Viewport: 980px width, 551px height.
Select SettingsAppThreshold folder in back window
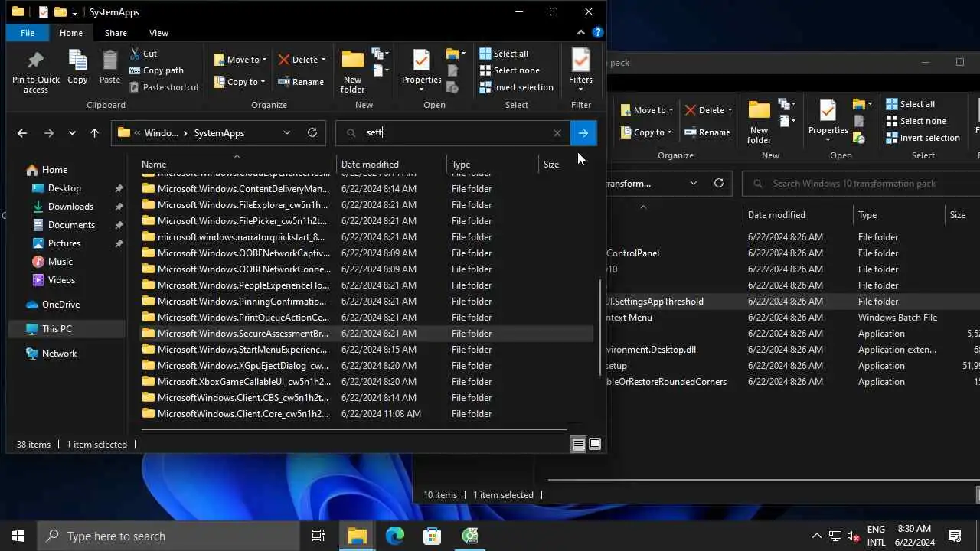655,302
